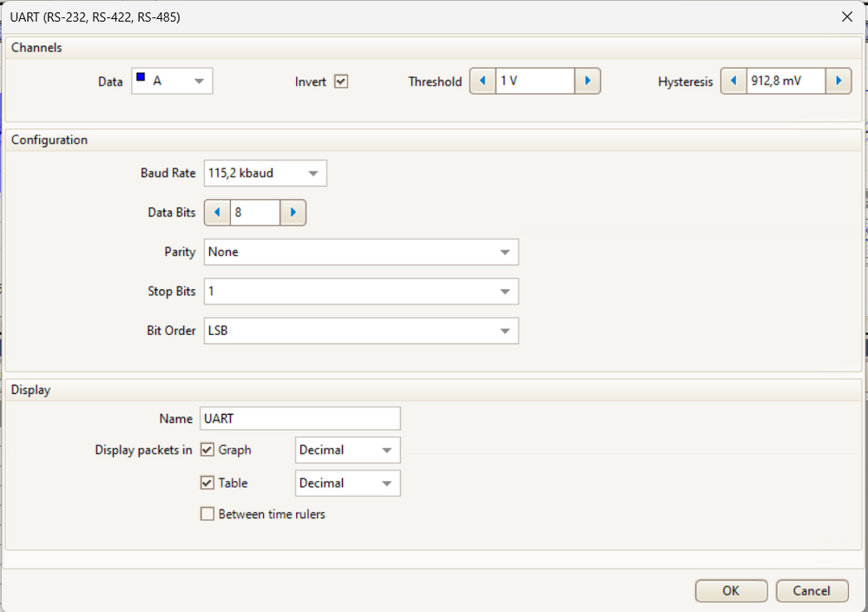868x612 pixels.
Task: Increase Data Bits using right arrow
Action: [293, 213]
